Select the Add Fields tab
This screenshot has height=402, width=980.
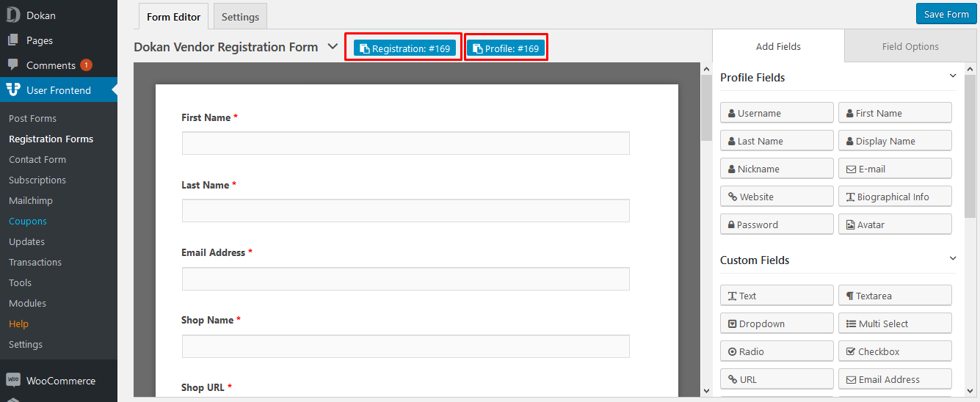click(x=778, y=46)
